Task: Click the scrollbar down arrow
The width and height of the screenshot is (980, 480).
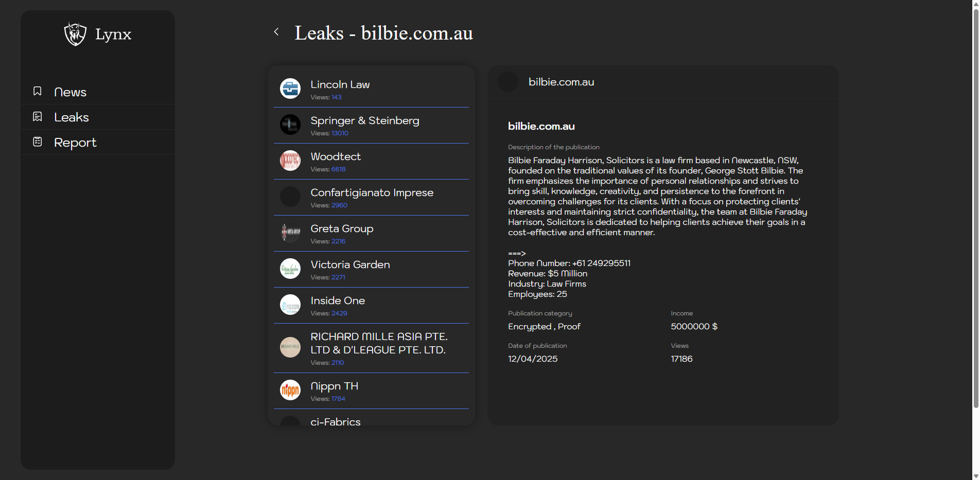Action: 975,476
